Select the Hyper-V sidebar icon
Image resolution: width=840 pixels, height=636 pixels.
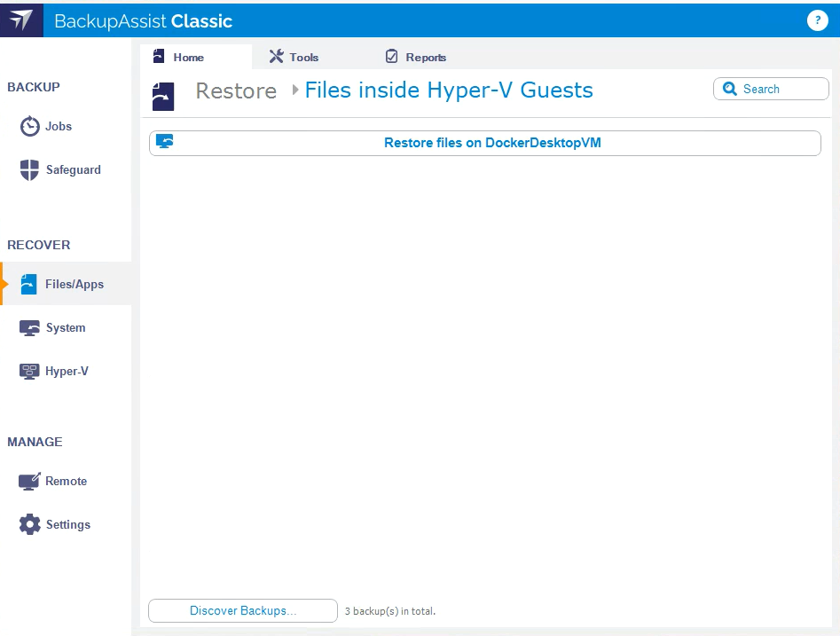pyautogui.click(x=29, y=371)
